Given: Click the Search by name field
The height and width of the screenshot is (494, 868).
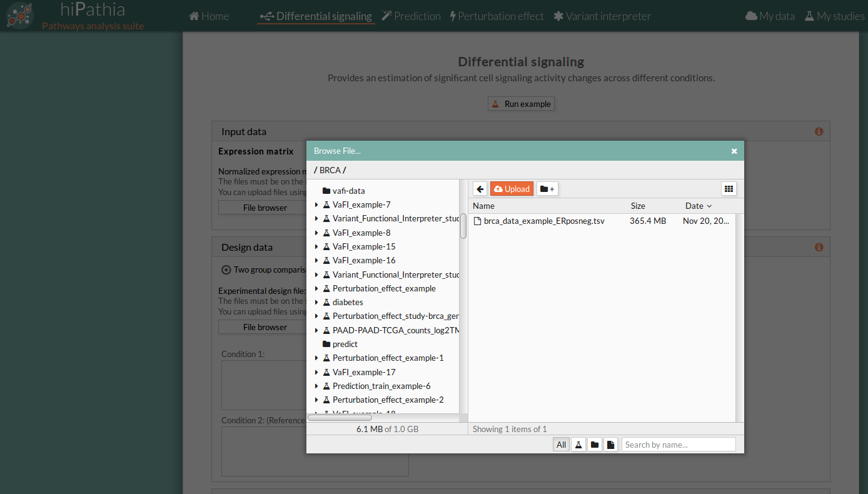Looking at the screenshot, I should coord(678,445).
